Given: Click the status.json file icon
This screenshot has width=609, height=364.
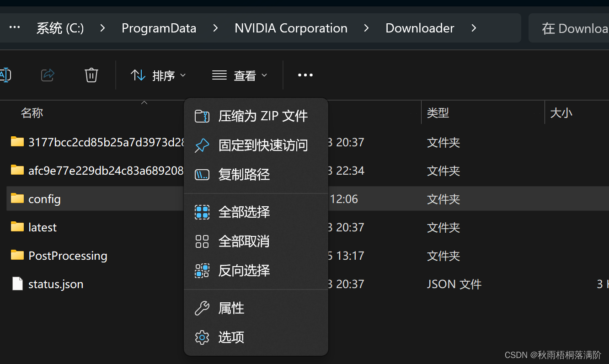Looking at the screenshot, I should coord(17,284).
